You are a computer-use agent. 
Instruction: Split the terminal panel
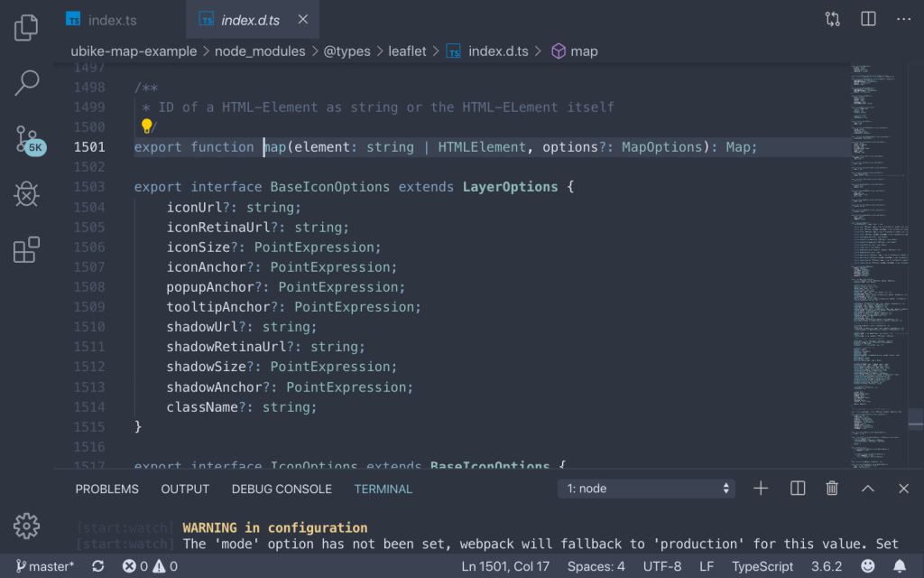pyautogui.click(x=798, y=489)
